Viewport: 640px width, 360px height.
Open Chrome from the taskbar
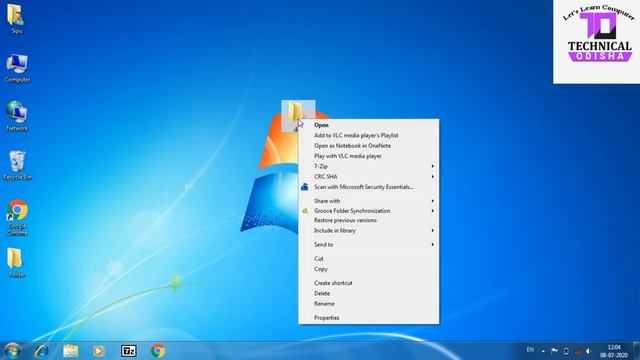point(158,351)
